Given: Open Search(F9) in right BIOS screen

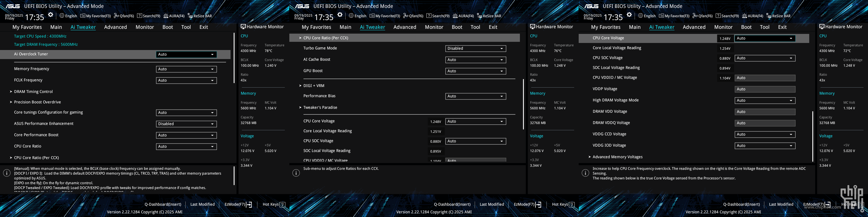Looking at the screenshot, I should click(727, 16).
